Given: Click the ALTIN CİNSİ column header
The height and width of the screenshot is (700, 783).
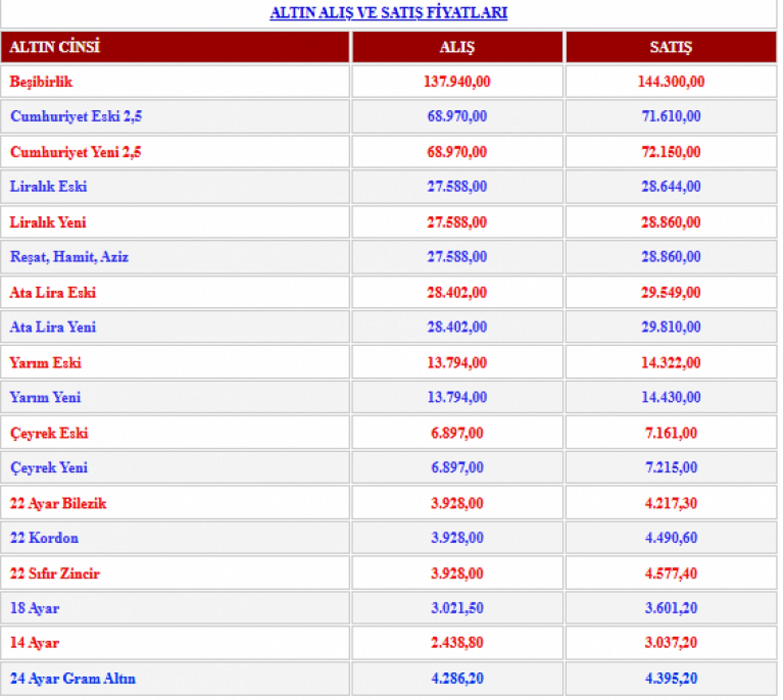Looking at the screenshot, I should coord(54,47).
